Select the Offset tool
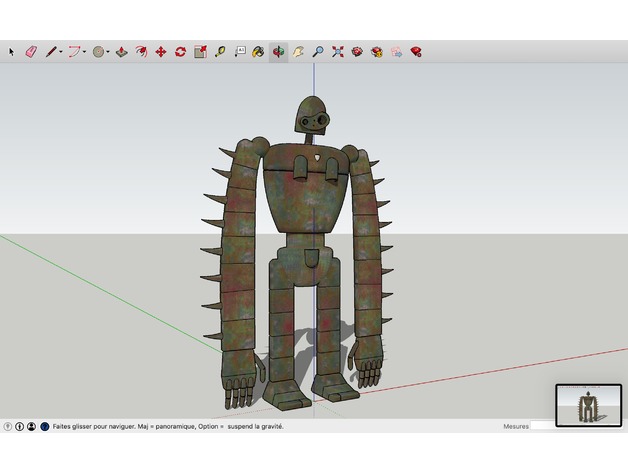Viewport: 628px width, 472px height. [141, 52]
